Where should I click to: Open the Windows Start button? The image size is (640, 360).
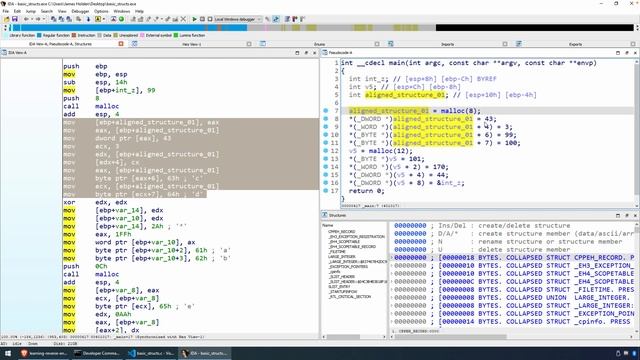tap(7, 353)
